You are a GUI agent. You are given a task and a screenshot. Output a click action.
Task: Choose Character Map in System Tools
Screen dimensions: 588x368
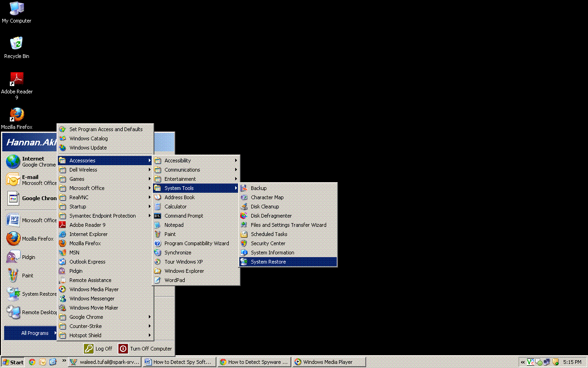(267, 197)
